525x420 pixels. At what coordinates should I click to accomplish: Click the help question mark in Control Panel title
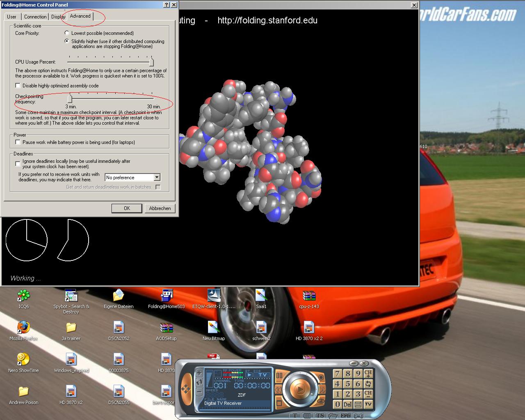pyautogui.click(x=166, y=5)
